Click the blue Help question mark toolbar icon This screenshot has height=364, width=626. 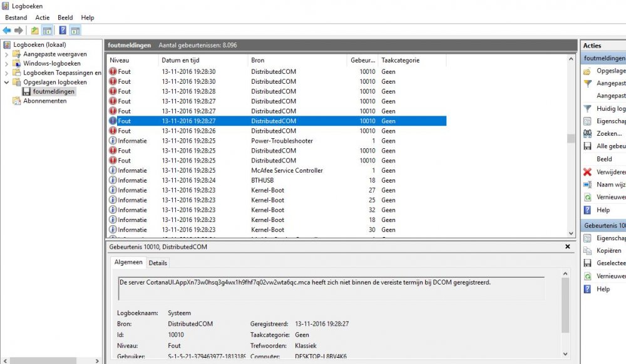(x=63, y=30)
